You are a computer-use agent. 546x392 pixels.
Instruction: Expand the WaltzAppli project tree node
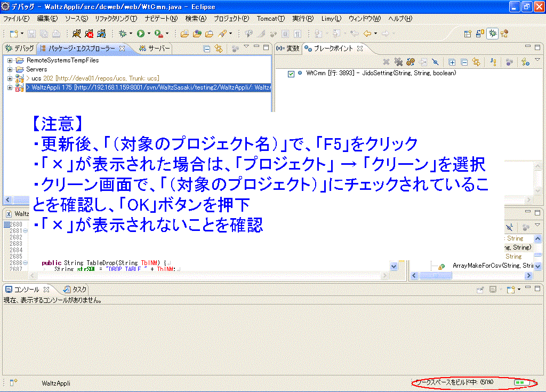click(10, 87)
